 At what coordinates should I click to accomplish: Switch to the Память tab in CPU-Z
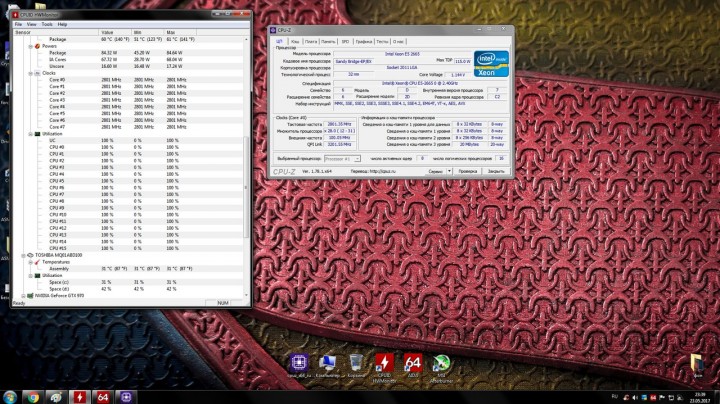[328, 42]
